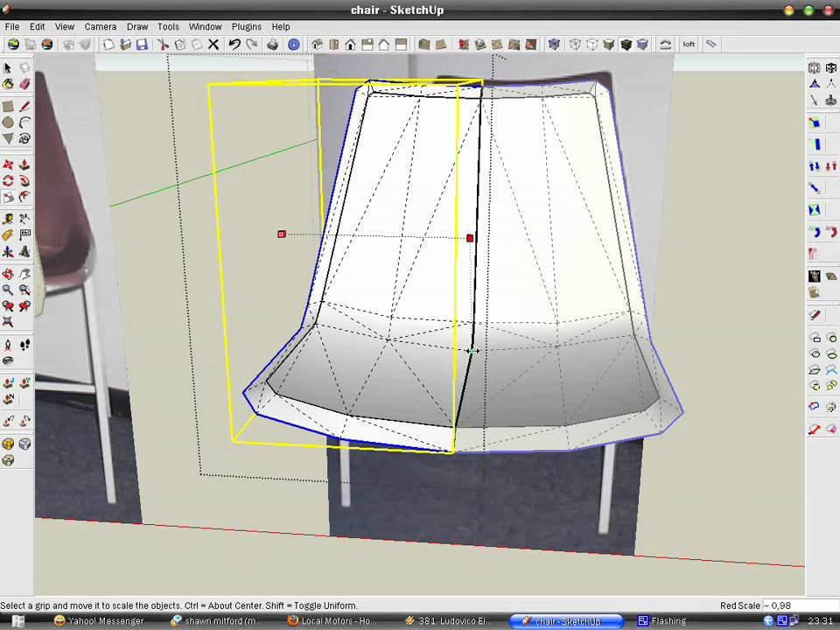Viewport: 840px width, 630px height.
Task: Switch to Hidden Line style
Action: point(592,45)
